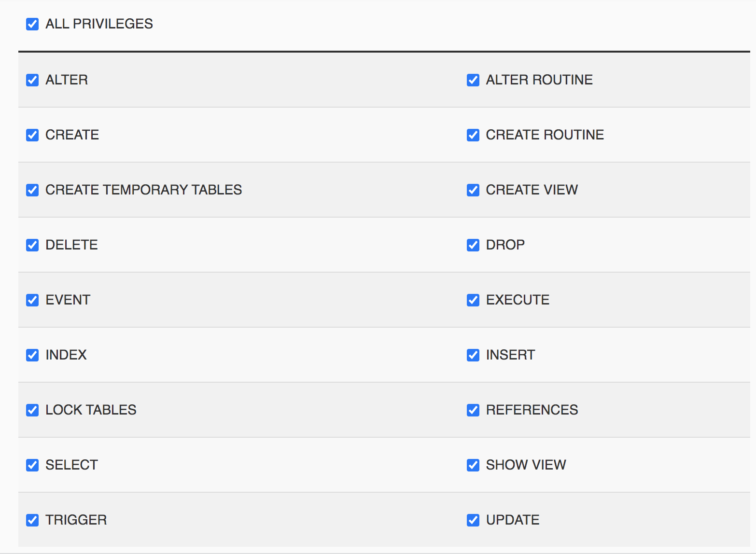756x554 pixels.
Task: Click the SHOW VIEW label
Action: pos(526,465)
